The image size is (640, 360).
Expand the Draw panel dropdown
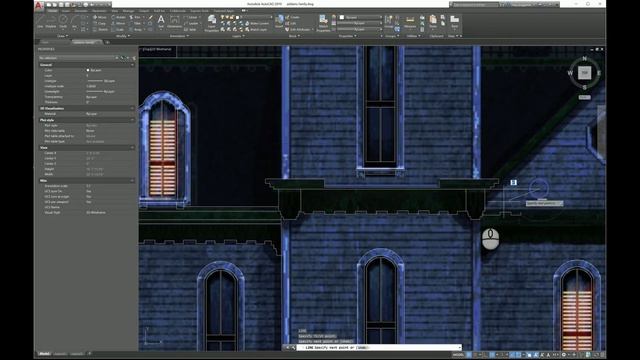click(62, 36)
